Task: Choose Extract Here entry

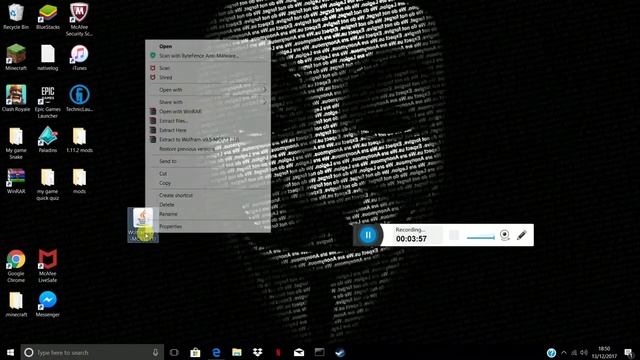Action: pos(208,130)
